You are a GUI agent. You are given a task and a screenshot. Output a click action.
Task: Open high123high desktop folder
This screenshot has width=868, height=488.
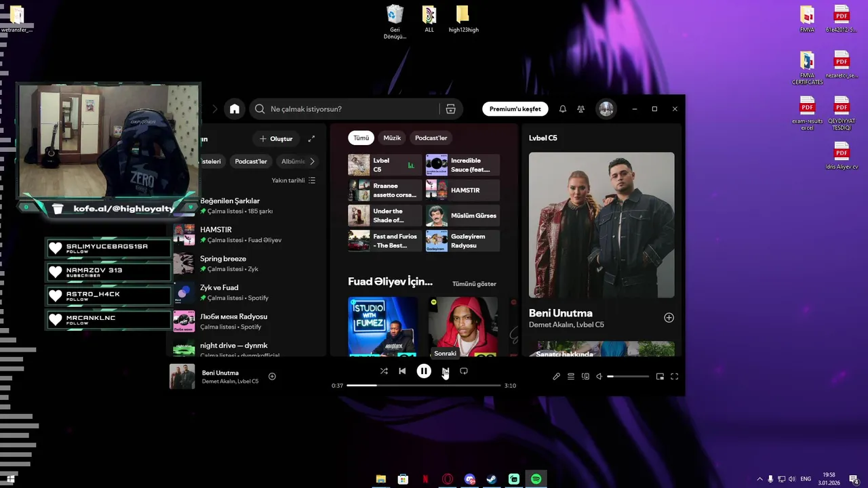(463, 19)
